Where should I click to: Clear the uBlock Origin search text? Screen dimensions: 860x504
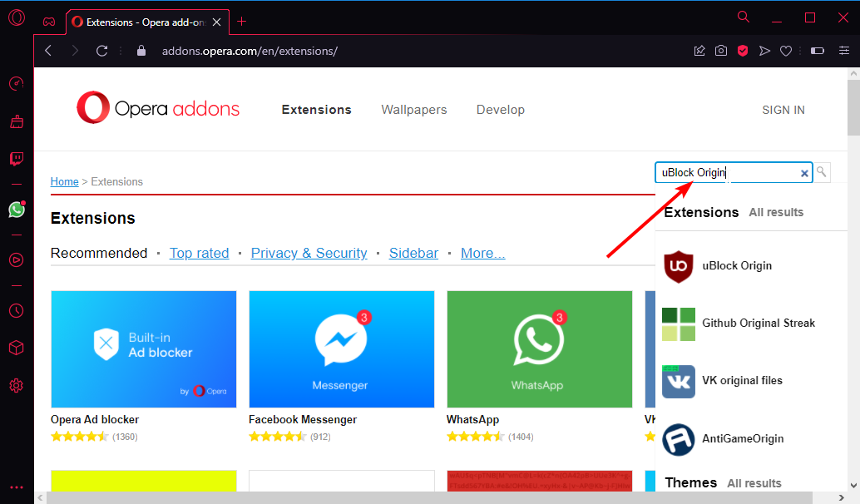804,173
